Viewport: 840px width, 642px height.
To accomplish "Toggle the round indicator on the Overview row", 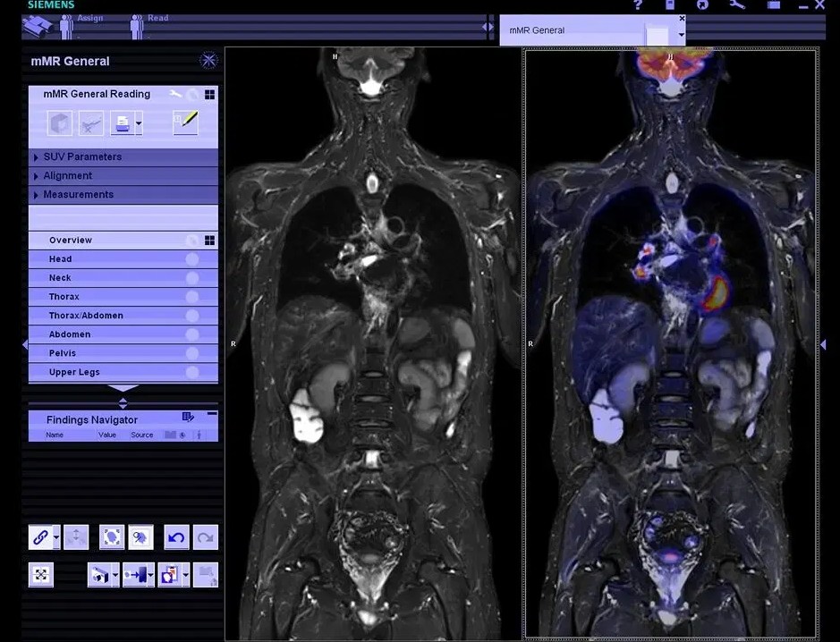I will coord(191,241).
